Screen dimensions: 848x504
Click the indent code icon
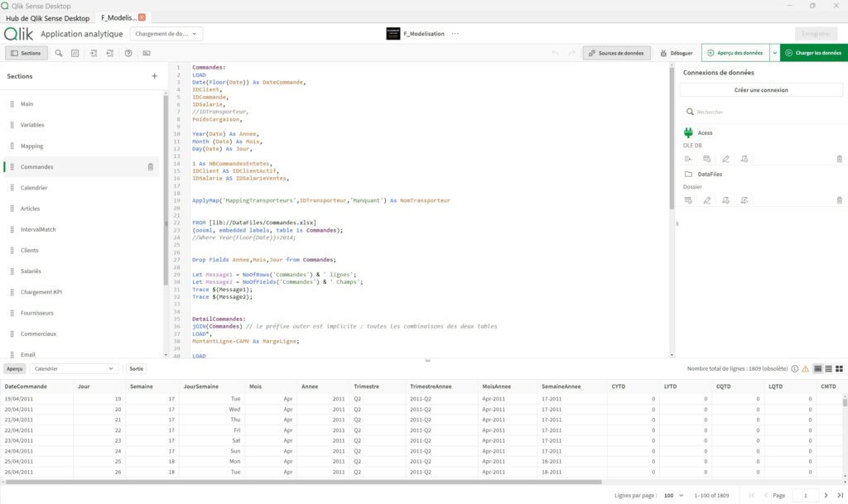point(94,53)
